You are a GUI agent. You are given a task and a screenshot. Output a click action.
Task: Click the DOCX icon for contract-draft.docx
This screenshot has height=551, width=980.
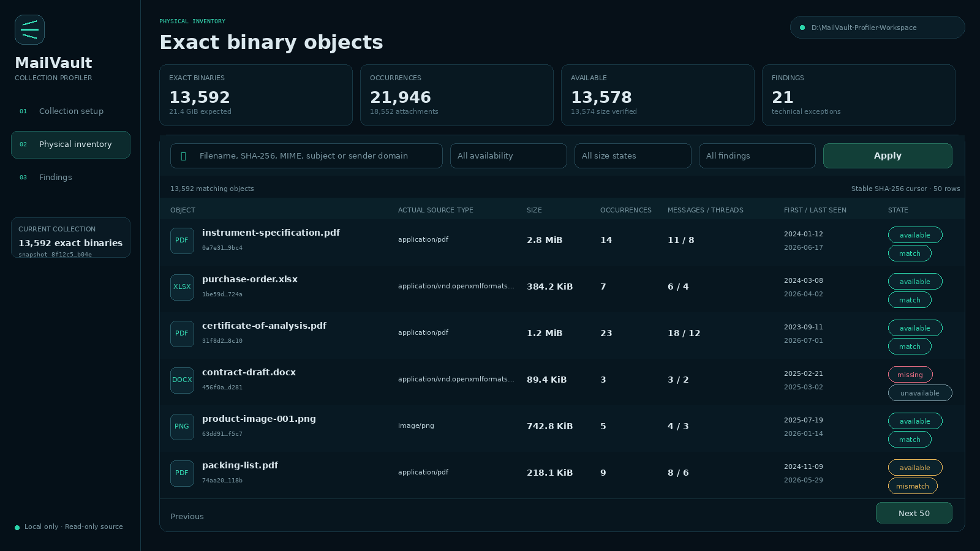[182, 380]
